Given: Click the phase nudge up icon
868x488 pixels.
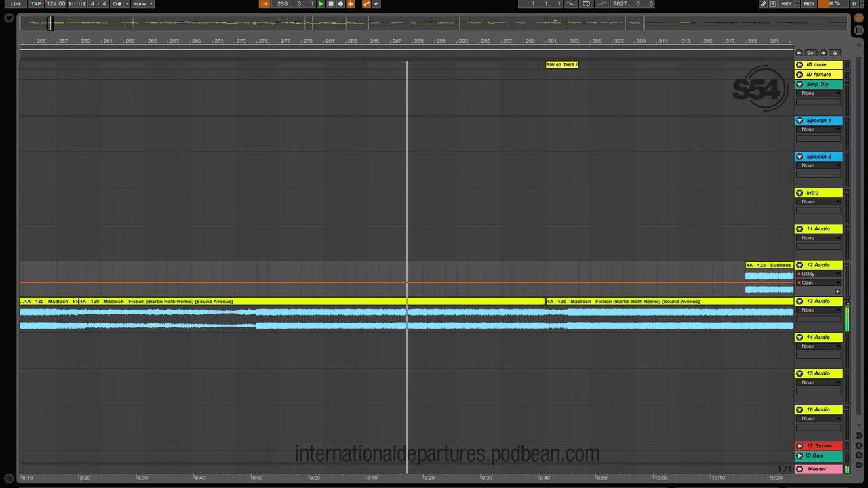Looking at the screenshot, I should point(82,4).
